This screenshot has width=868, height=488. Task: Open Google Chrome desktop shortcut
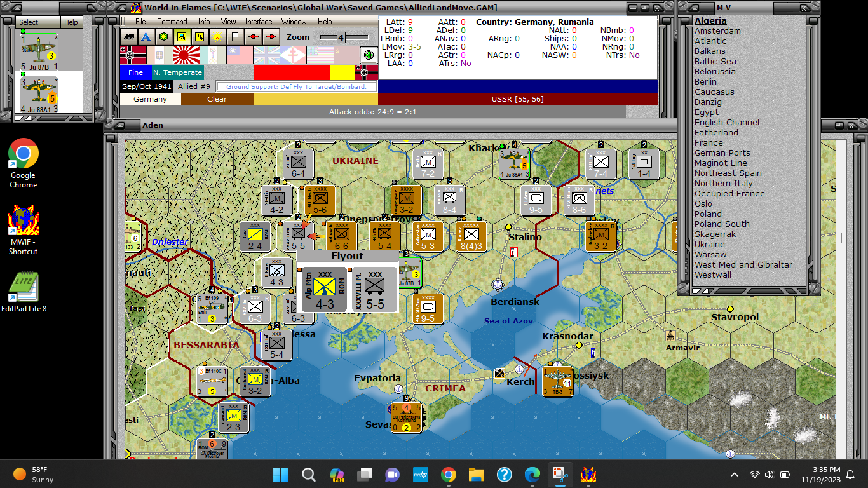[24, 163]
